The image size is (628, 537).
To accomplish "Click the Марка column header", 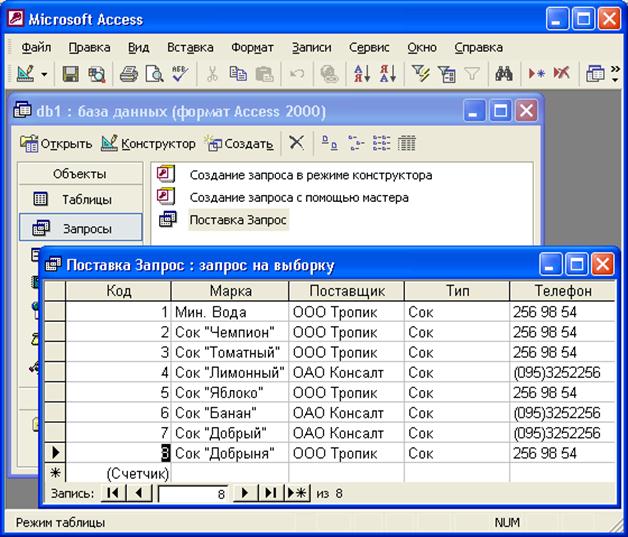I will click(x=230, y=291).
